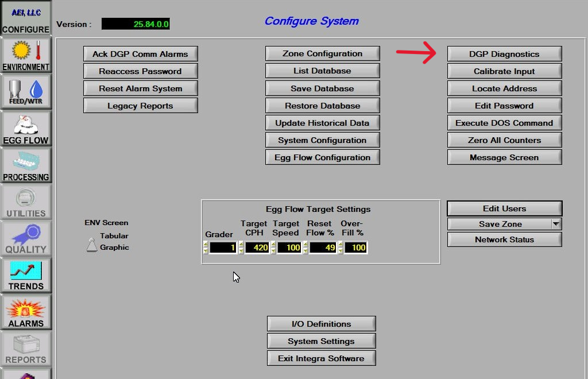Open the Alarms sidebar icon
This screenshot has height=379, width=588.
click(25, 312)
